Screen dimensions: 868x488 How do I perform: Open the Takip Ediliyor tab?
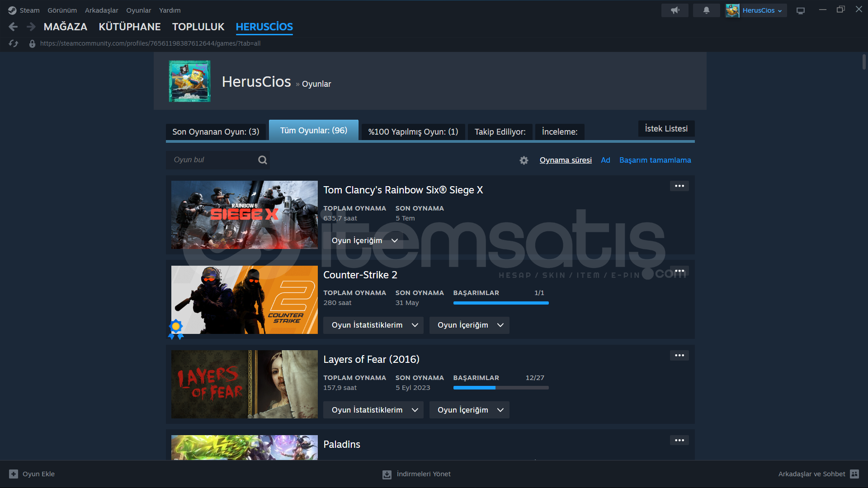tap(500, 132)
